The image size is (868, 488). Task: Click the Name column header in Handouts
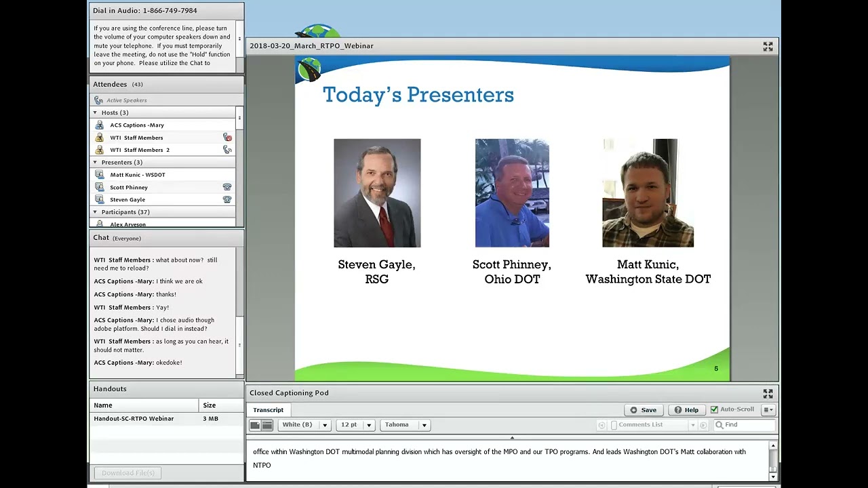pos(144,405)
